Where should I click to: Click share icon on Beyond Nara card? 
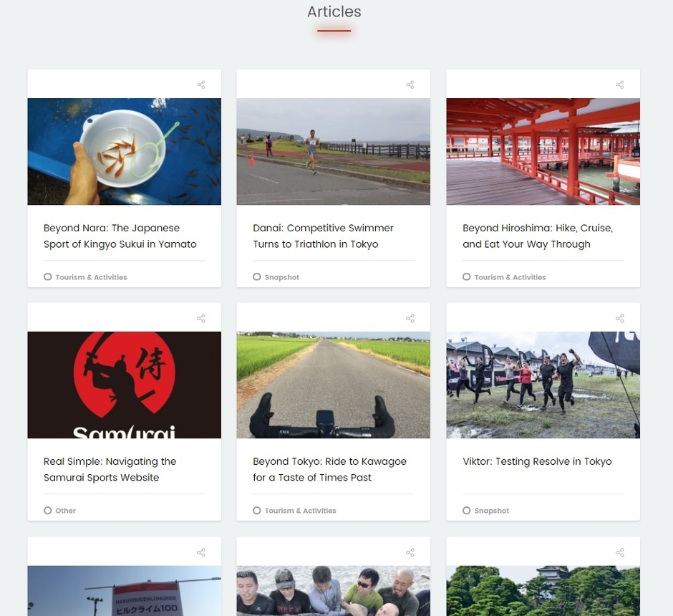point(201,85)
